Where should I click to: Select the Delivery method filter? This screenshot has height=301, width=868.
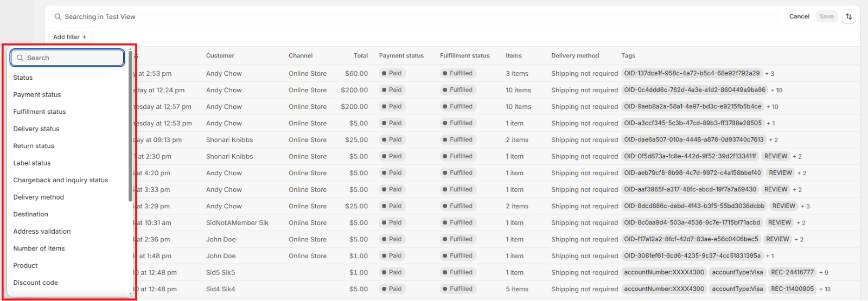(x=39, y=197)
